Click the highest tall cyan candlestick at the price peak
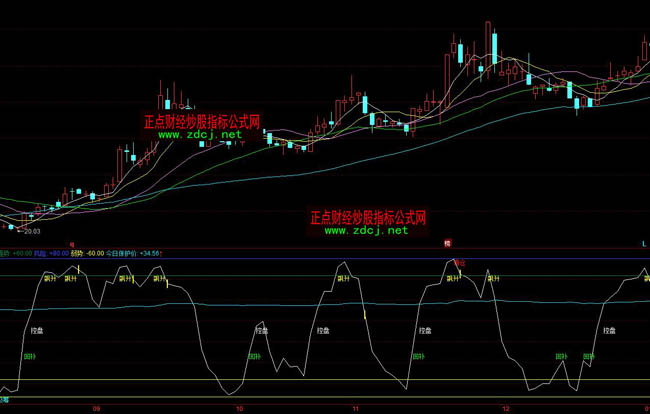Image resolution: width=650 pixels, height=414 pixels. pyautogui.click(x=493, y=48)
